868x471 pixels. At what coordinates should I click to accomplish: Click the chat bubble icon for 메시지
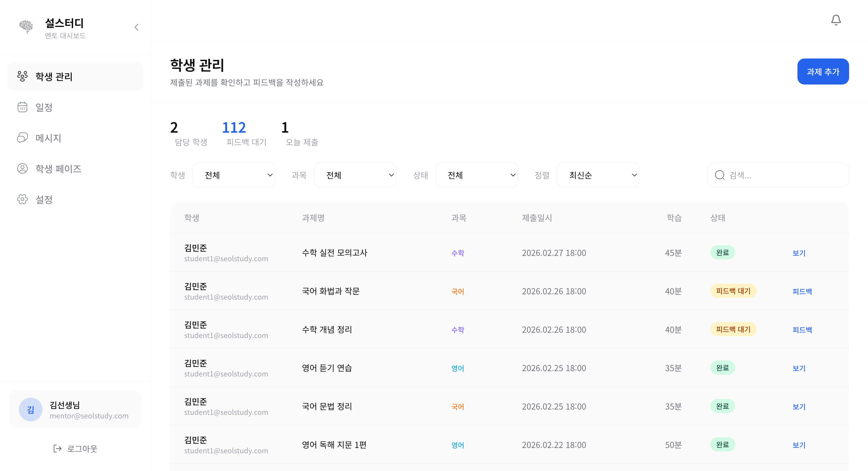[22, 138]
